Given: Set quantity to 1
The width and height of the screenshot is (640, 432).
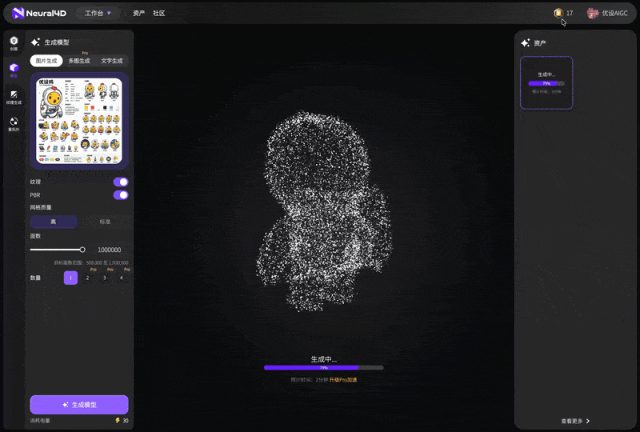Looking at the screenshot, I should pyautogui.click(x=71, y=278).
